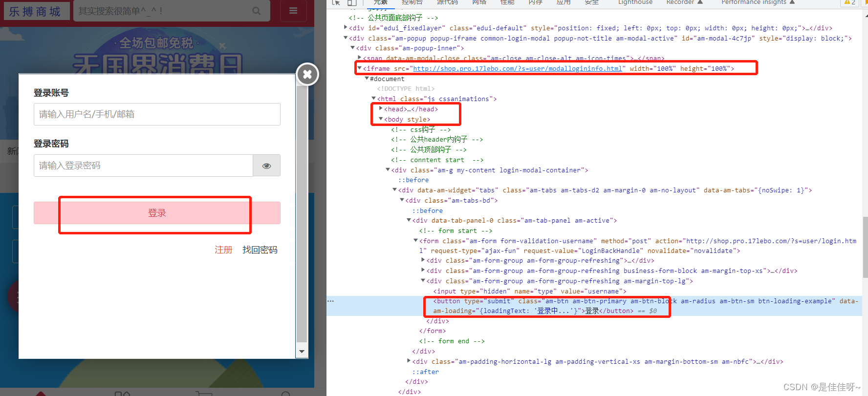868x396 pixels.
Task: Select the DevTools inspect element picker icon
Action: pyautogui.click(x=336, y=2)
